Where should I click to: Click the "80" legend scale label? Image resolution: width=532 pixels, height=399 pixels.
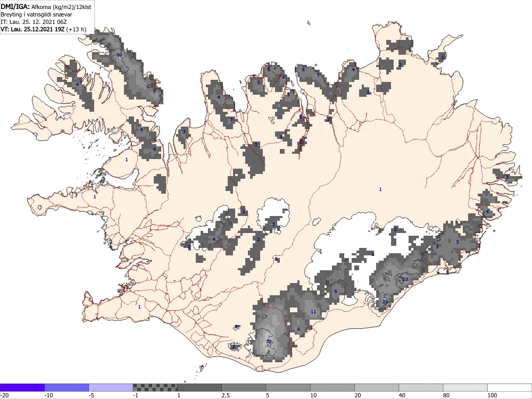[x=446, y=395]
